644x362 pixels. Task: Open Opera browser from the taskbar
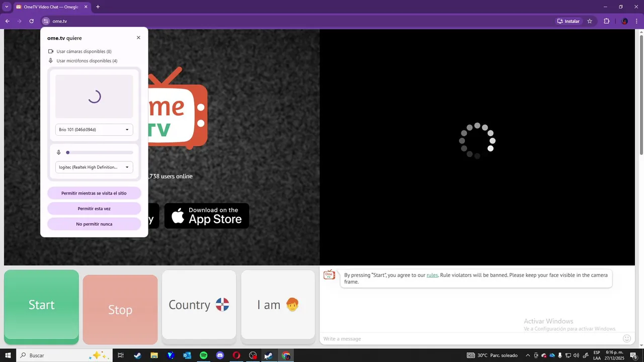236,355
